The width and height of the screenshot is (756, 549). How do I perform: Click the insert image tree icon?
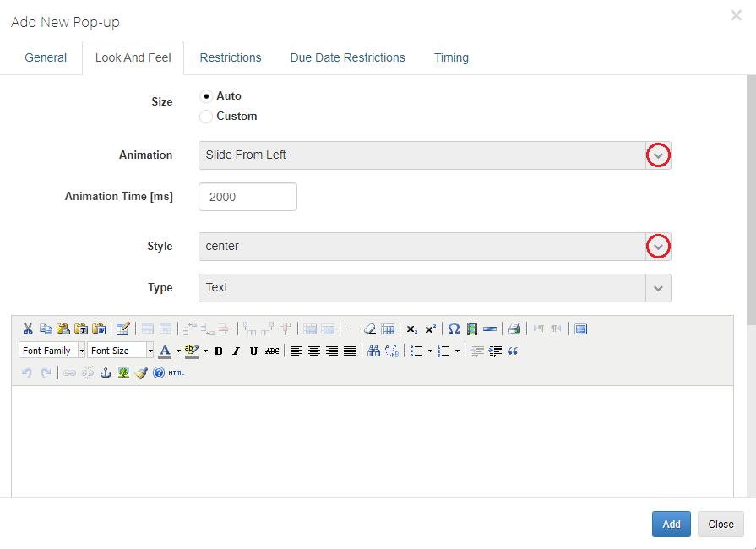pos(123,372)
